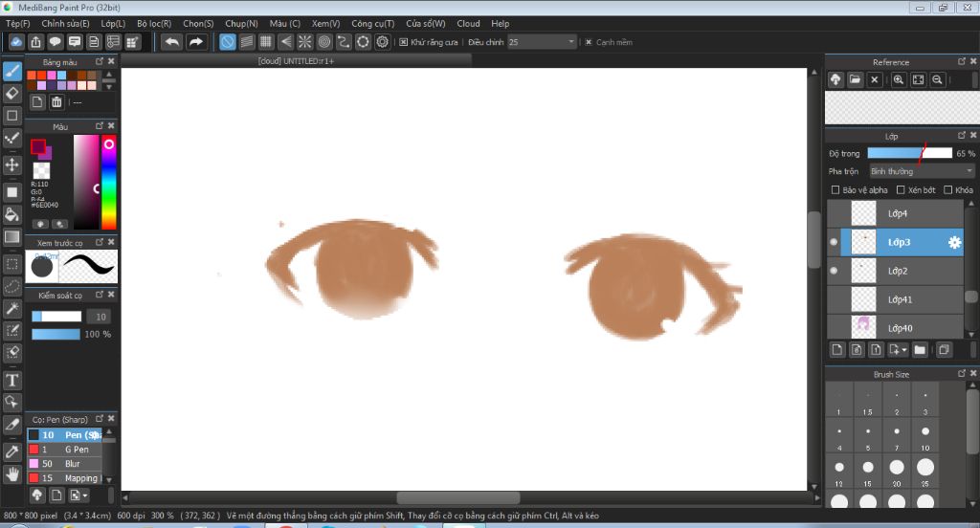The width and height of the screenshot is (980, 528).
Task: Expand the Điều chỉnh value dropdown
Action: point(571,42)
